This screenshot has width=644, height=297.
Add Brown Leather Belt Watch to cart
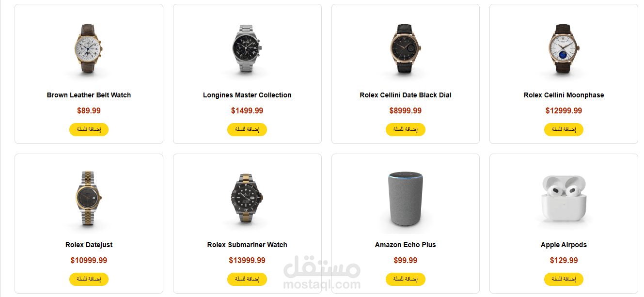tap(89, 129)
